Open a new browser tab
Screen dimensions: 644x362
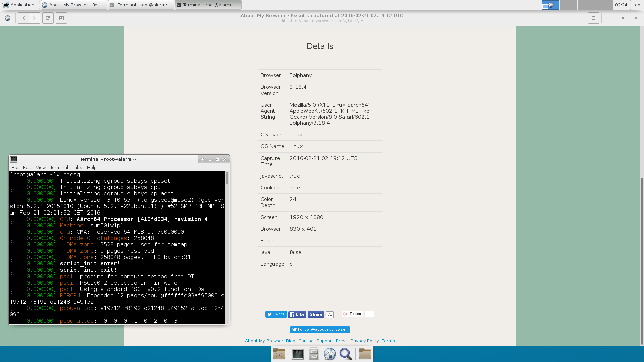click(61, 18)
